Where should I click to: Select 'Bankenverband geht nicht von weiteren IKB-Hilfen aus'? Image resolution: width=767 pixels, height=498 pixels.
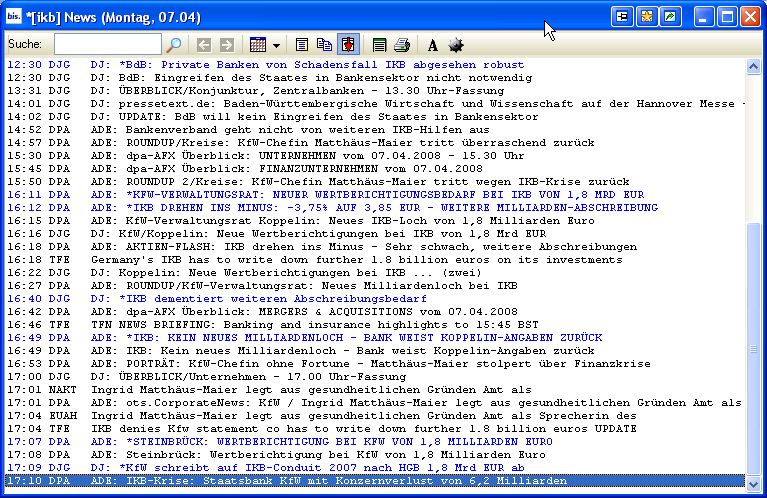(x=375, y=130)
